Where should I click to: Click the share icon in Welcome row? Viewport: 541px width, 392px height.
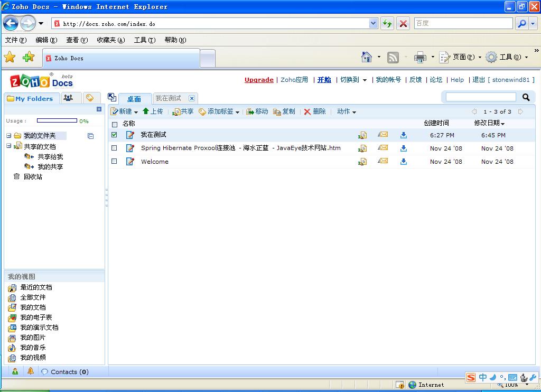coord(362,162)
